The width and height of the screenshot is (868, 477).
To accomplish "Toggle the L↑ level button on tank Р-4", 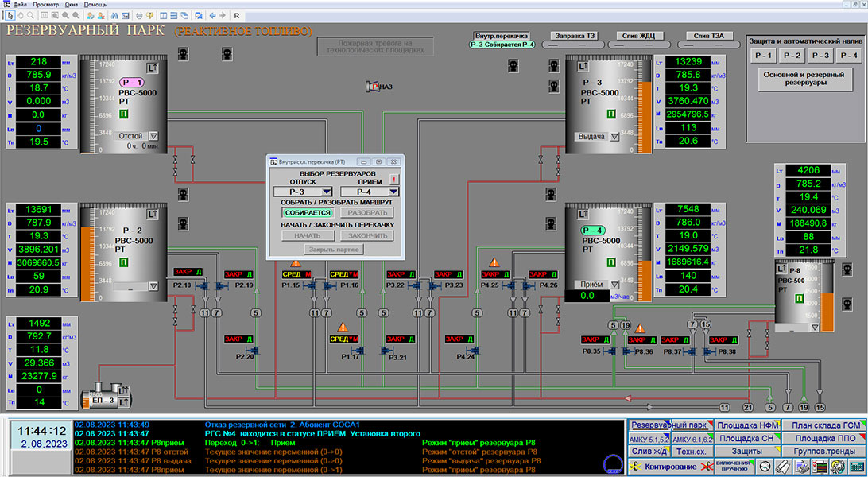I will 582,214.
